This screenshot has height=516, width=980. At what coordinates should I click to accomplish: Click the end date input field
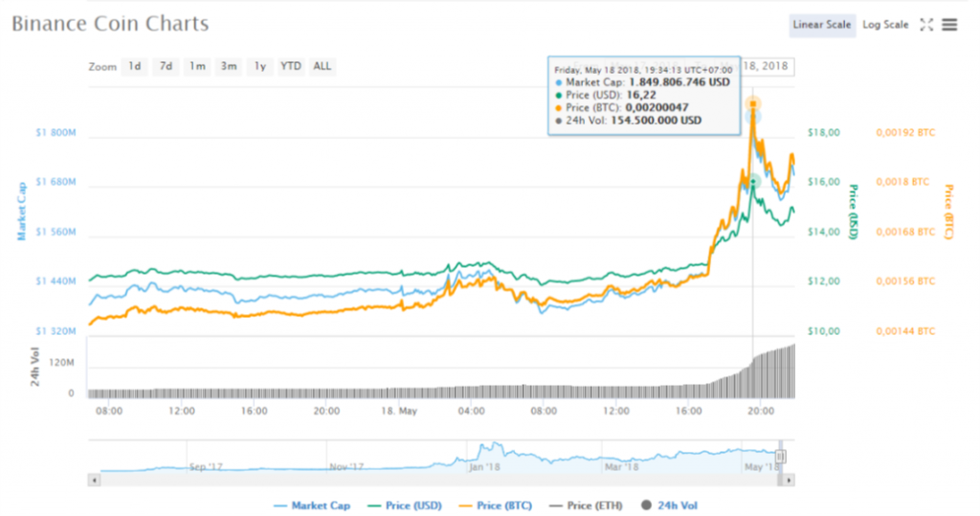pyautogui.click(x=770, y=67)
